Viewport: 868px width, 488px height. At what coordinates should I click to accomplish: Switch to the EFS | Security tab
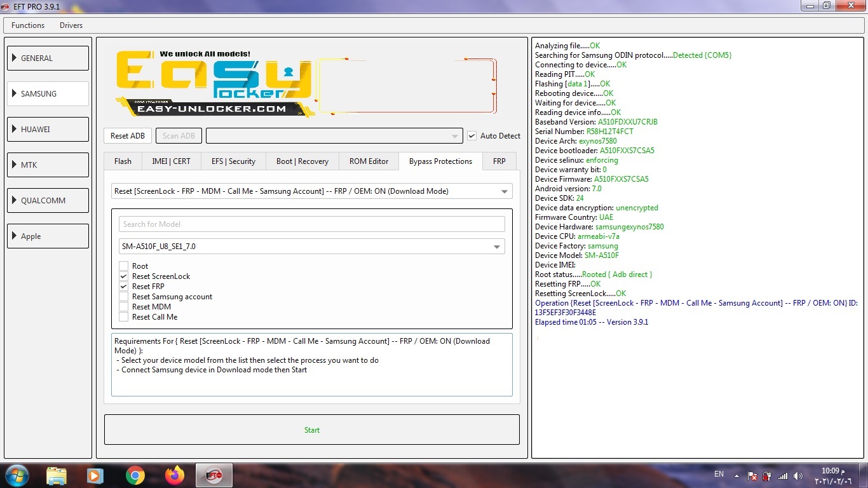[233, 161]
